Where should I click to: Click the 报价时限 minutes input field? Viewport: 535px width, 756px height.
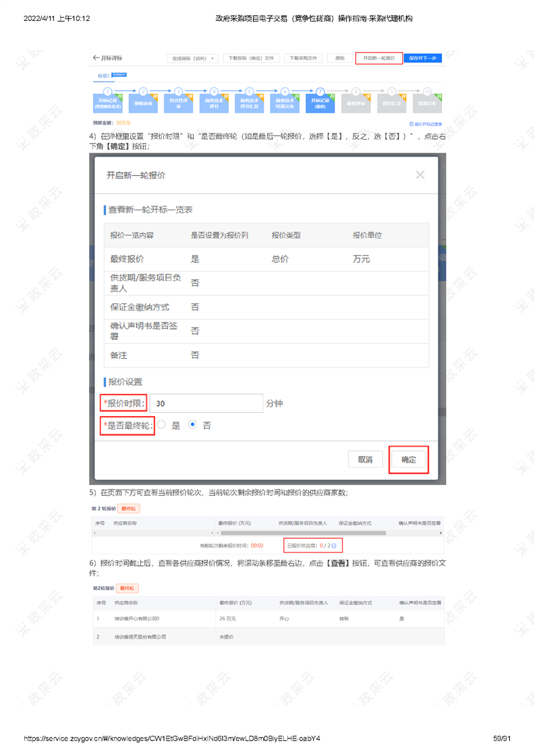click(206, 403)
